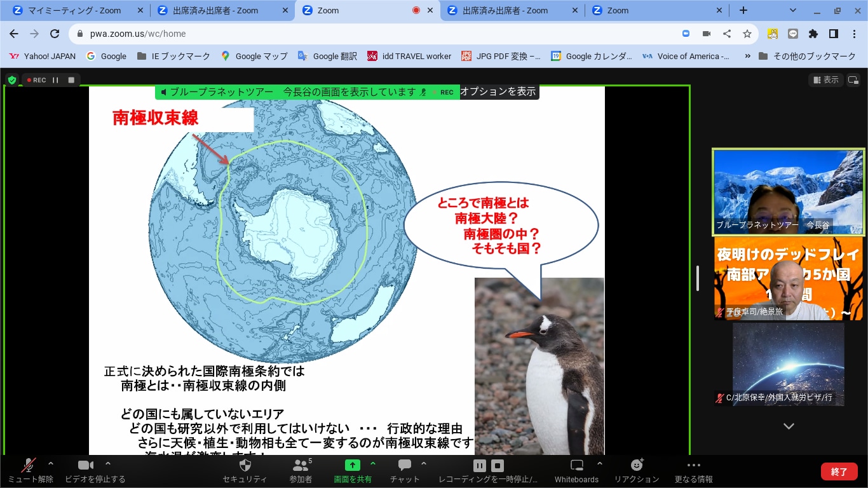Click the red End (終了) button
Image resolution: width=868 pixels, height=488 pixels.
click(x=839, y=471)
